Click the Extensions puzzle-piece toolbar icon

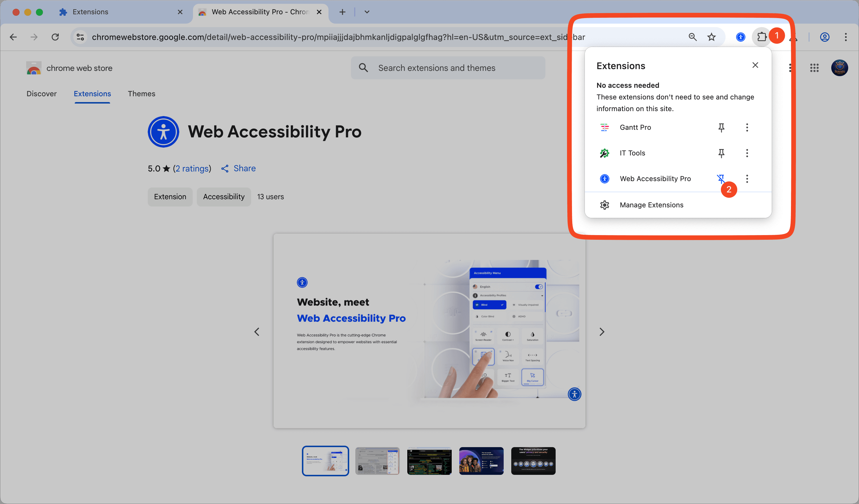[x=761, y=37]
